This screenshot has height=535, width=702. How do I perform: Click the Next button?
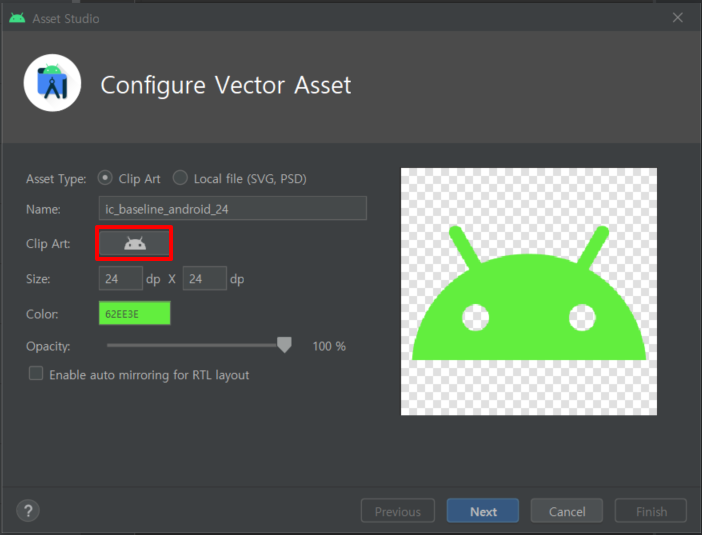pyautogui.click(x=483, y=511)
